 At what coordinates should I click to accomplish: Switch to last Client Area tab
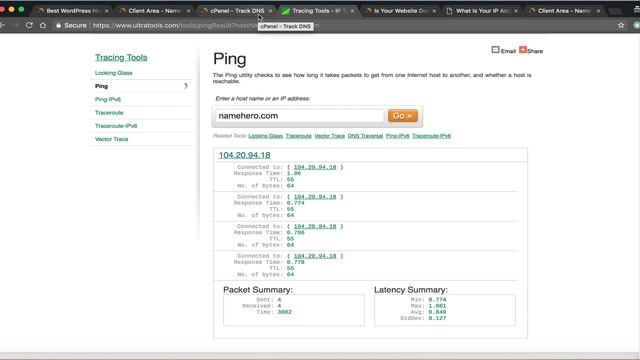coord(564,11)
